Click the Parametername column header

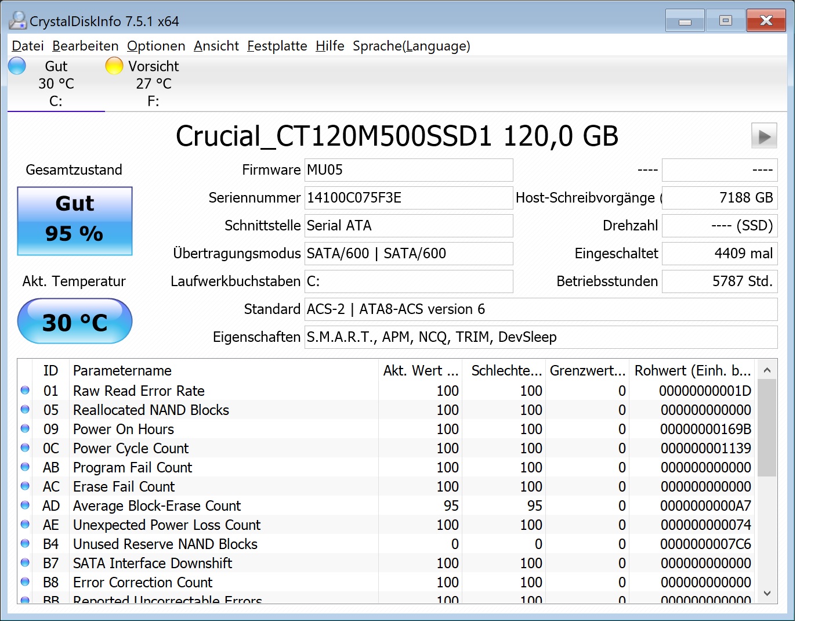pyautogui.click(x=224, y=371)
